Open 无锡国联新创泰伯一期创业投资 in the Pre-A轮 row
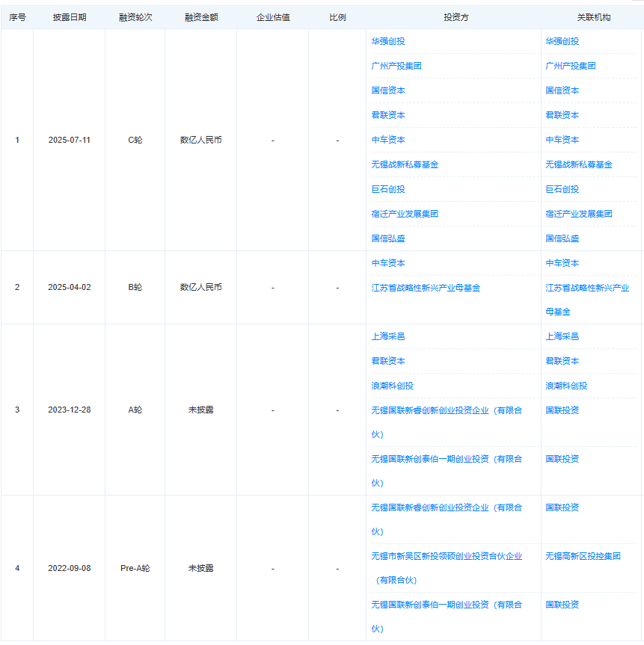 tap(447, 616)
